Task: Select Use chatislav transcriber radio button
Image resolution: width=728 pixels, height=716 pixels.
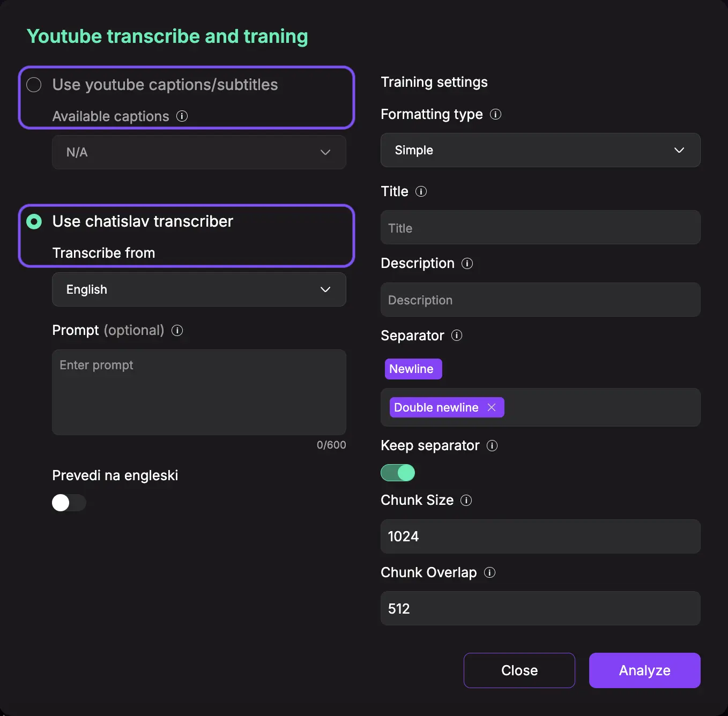Action: 34,221
